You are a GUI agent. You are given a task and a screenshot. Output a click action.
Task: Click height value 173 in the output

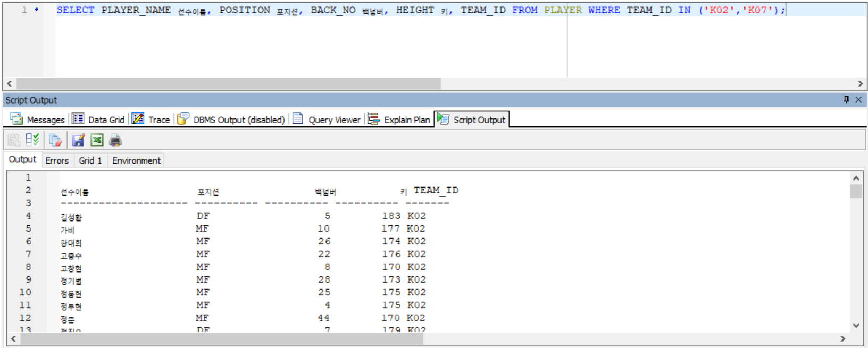391,279
